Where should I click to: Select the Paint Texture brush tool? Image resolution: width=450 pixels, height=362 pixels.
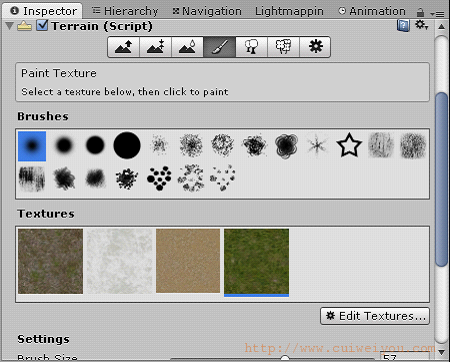tap(220, 47)
